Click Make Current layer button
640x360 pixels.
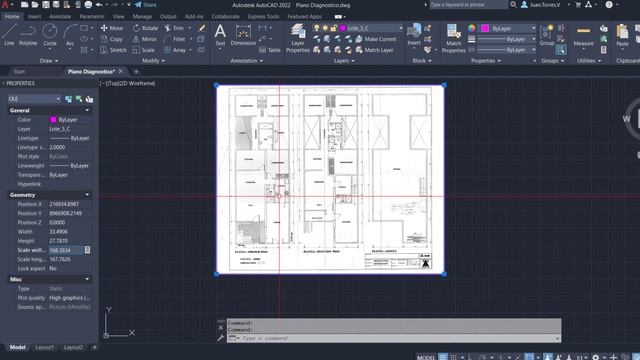tap(376, 39)
